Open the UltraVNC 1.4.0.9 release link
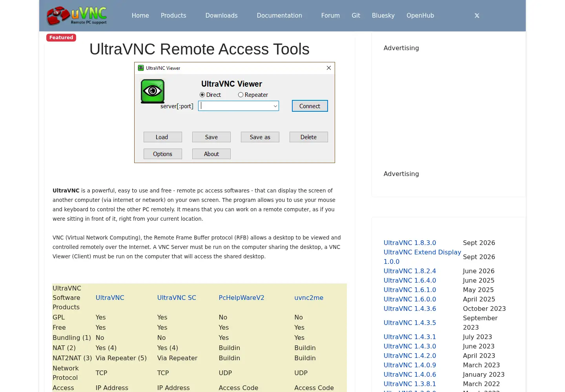565x392 pixels. [410, 365]
